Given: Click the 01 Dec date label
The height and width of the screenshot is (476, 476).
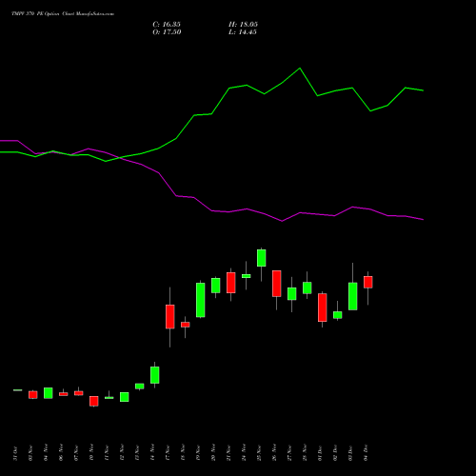Looking at the screenshot, I should click(x=320, y=453).
